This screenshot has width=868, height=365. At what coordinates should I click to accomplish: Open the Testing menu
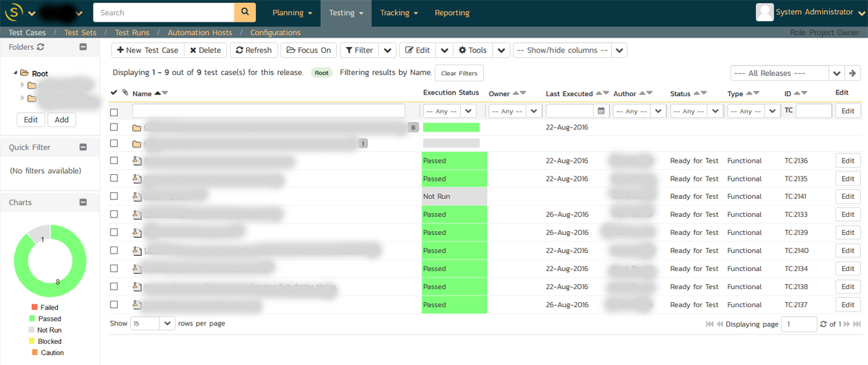coord(346,13)
